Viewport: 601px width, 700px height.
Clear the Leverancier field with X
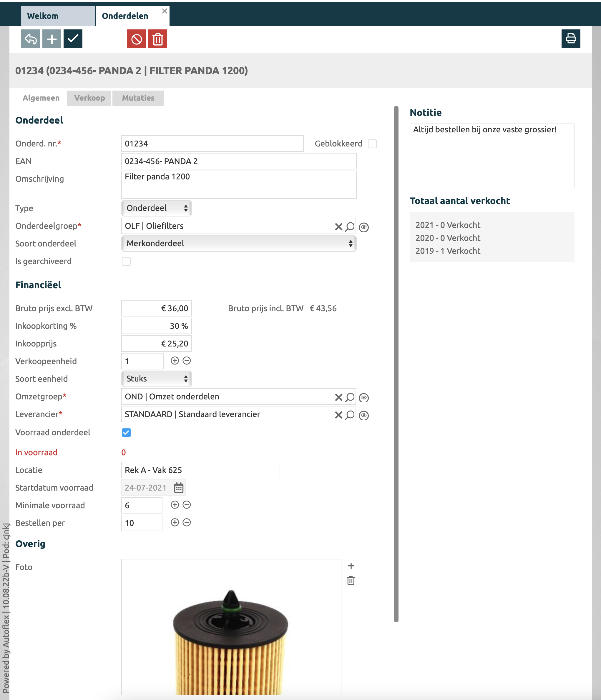point(338,415)
